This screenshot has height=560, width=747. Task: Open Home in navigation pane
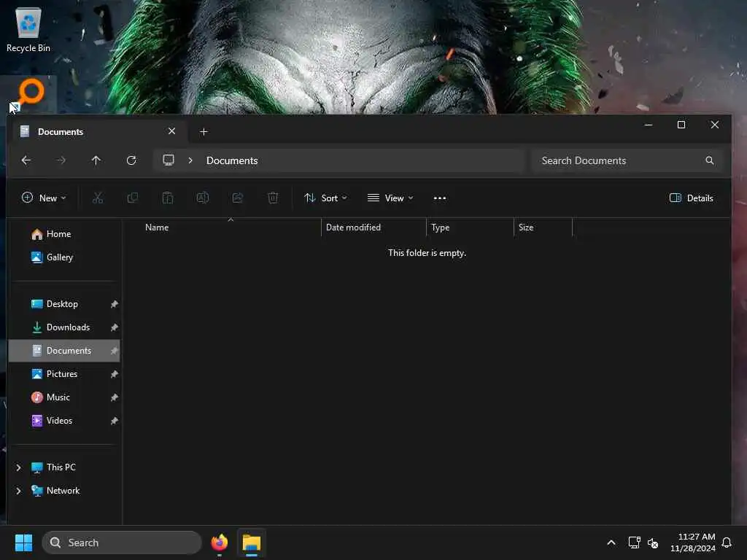pos(64,234)
